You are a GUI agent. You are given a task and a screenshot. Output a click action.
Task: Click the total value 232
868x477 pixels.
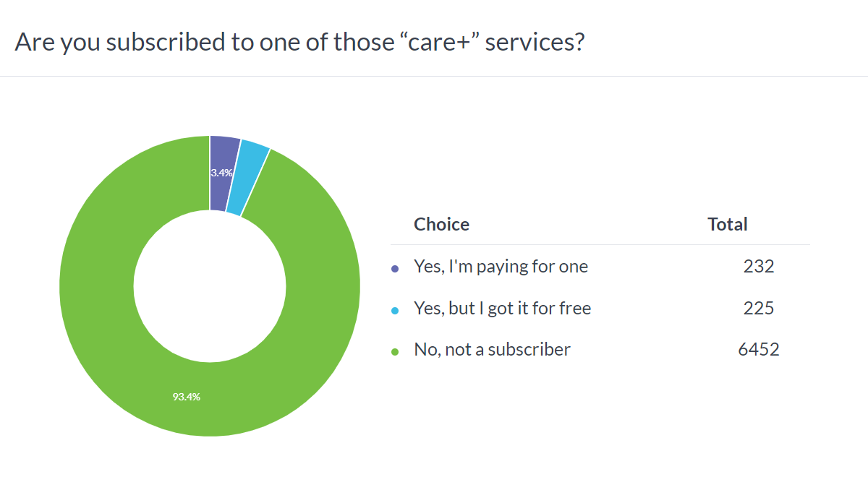759,267
